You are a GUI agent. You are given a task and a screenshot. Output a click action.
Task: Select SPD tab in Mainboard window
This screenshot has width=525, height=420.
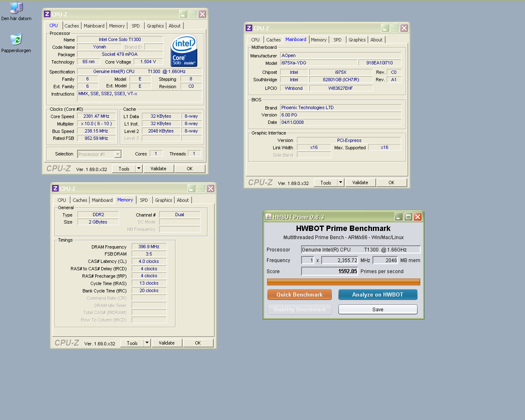pyautogui.click(x=338, y=40)
